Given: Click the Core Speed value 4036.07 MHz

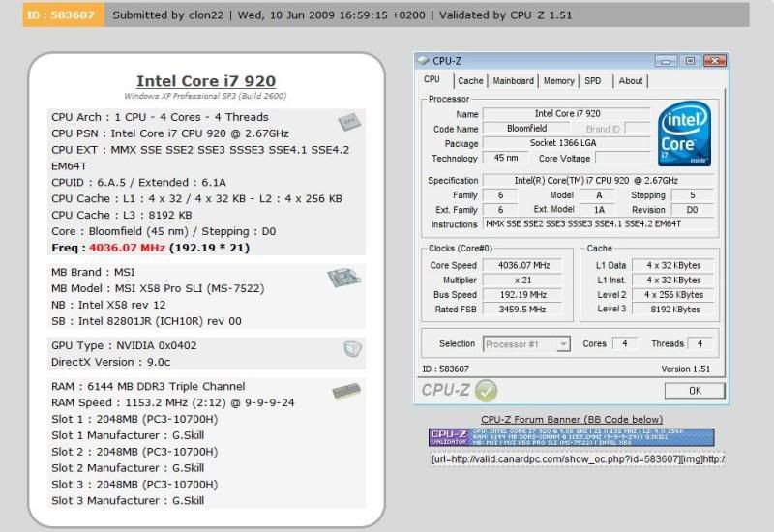Looking at the screenshot, I should pyautogui.click(x=522, y=265).
